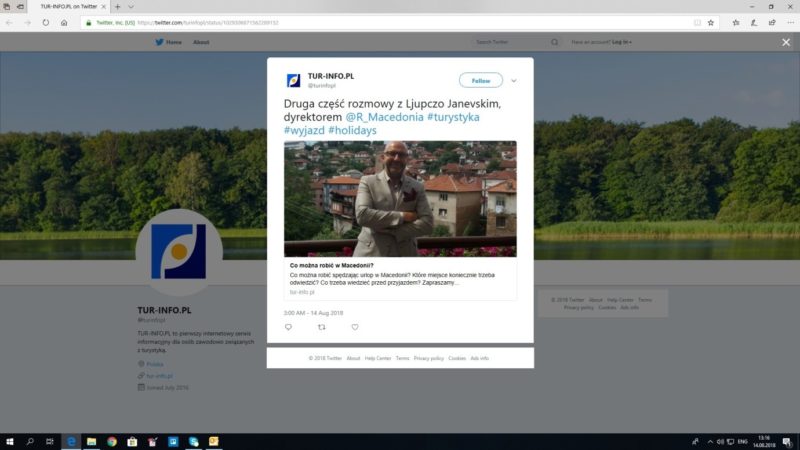Click About in Twitter top navigation

(x=201, y=42)
